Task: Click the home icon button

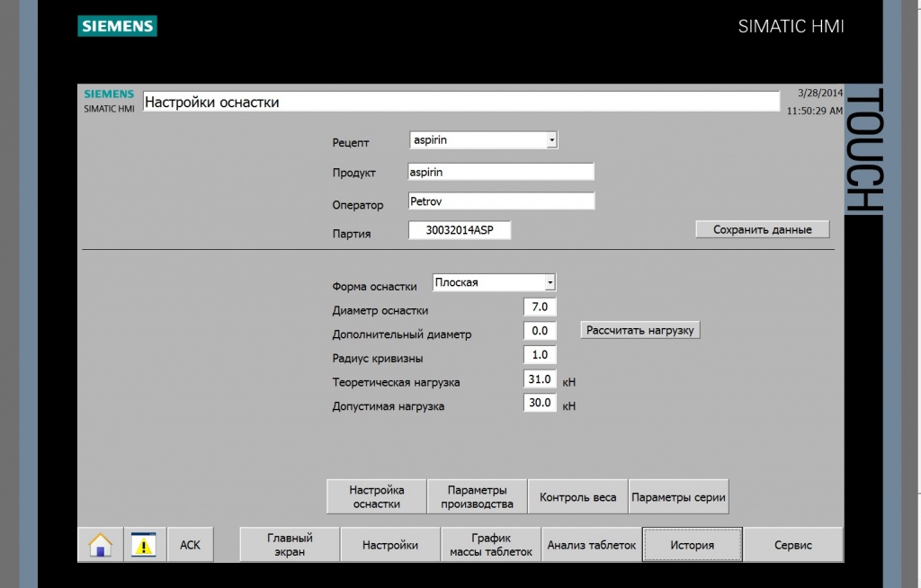Action: tap(100, 545)
